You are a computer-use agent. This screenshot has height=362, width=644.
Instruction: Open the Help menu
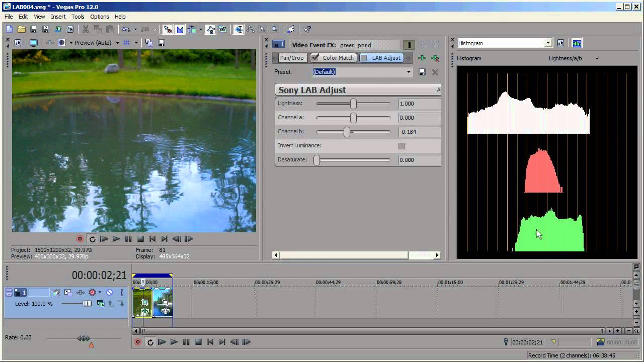click(x=120, y=17)
